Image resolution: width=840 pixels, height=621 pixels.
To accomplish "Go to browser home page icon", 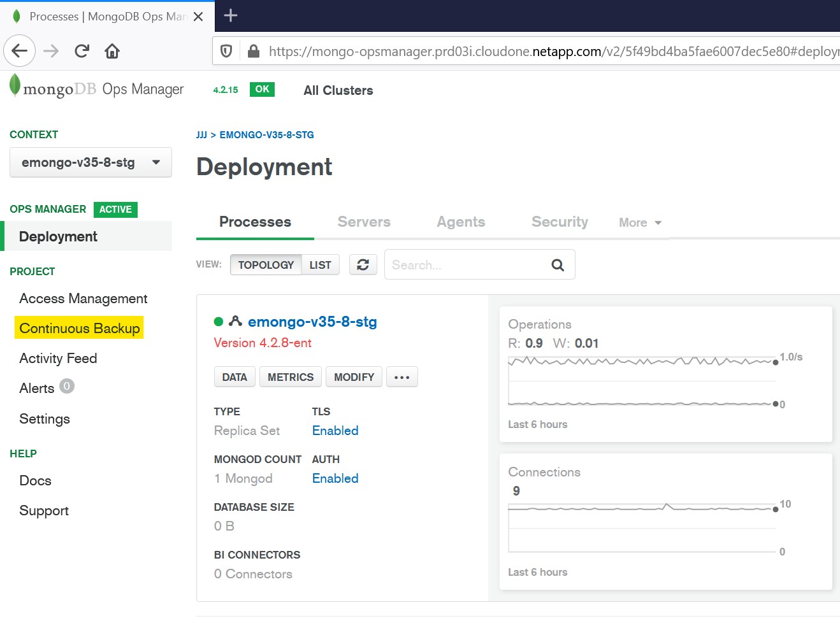I will (112, 51).
